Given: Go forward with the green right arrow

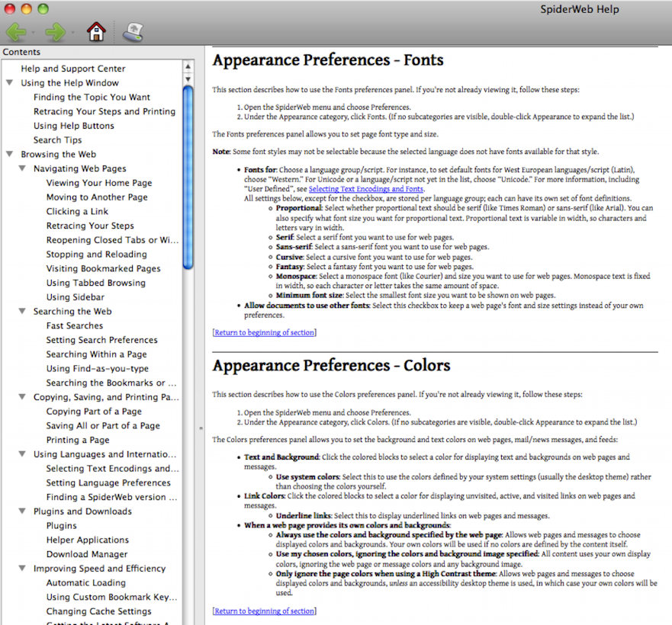Looking at the screenshot, I should pos(55,32).
